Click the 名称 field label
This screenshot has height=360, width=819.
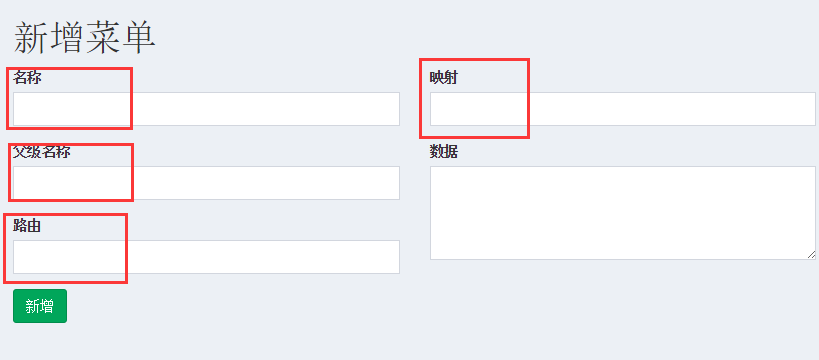[x=28, y=78]
